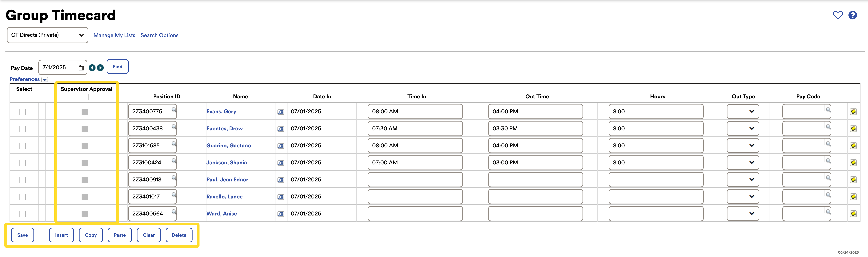The width and height of the screenshot is (868, 257).
Task: Open the note icon for Fuentes, Drew row
Action: 853,128
